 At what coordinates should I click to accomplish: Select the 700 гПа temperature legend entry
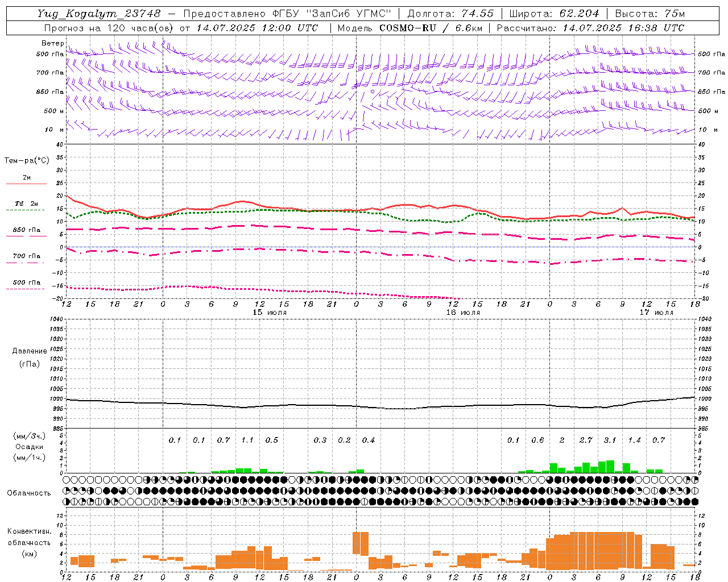coord(27,256)
